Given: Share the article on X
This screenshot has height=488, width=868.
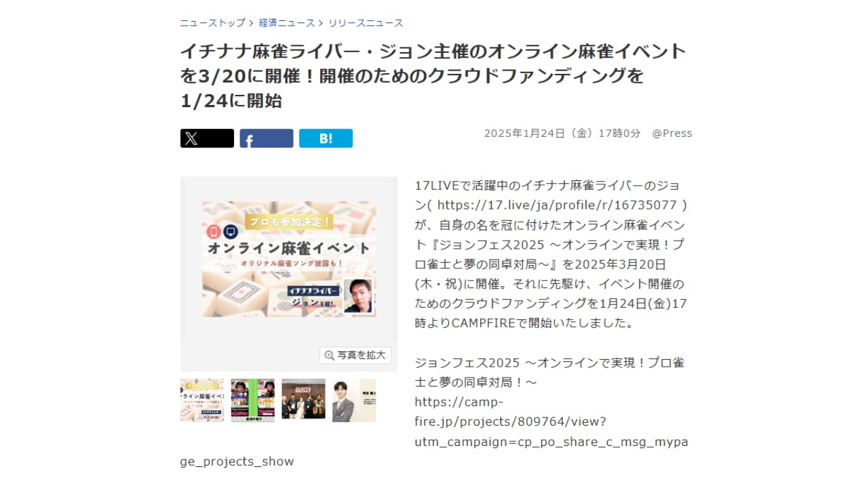Looking at the screenshot, I should [x=207, y=138].
